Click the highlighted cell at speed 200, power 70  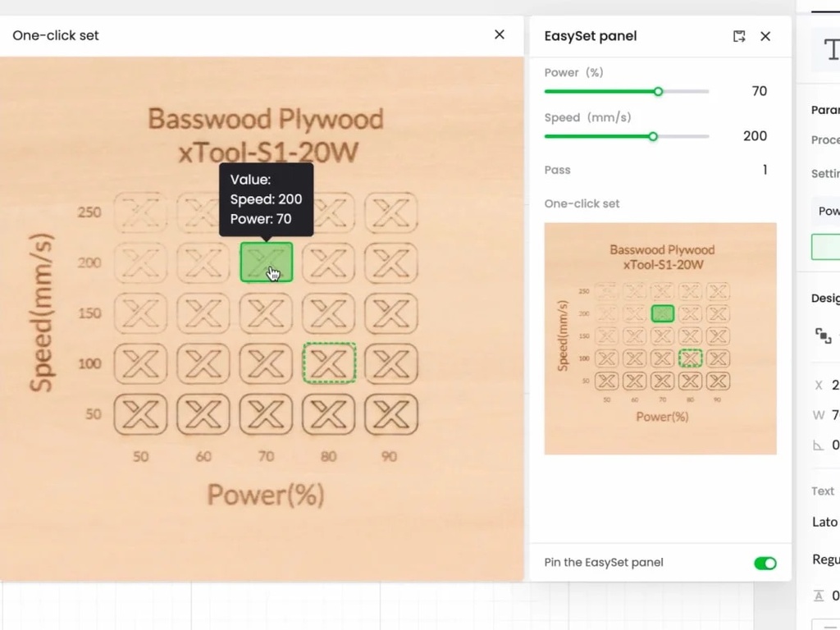click(x=267, y=262)
